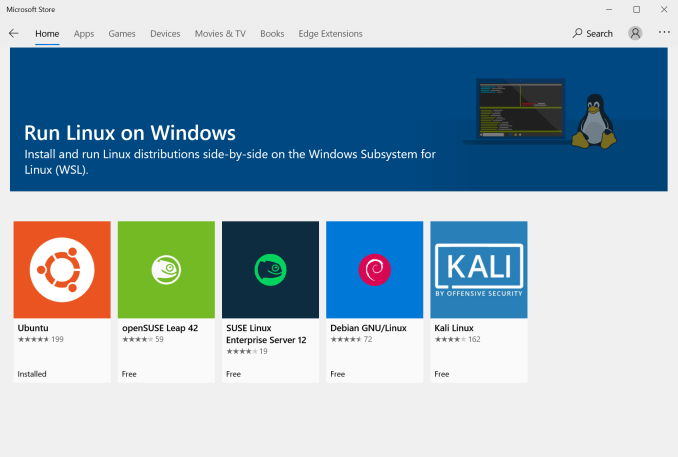The width and height of the screenshot is (678, 457).
Task: Go back using the arrow icon
Action: click(14, 33)
